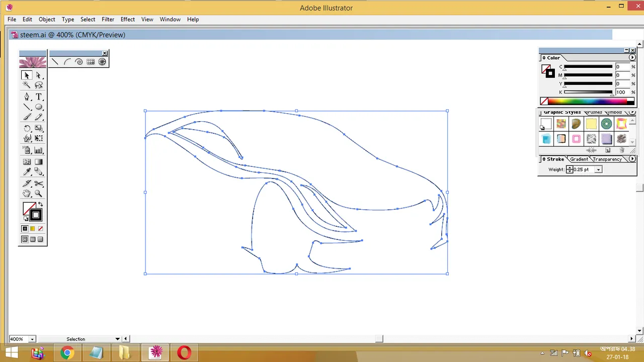Select the Selection arrow tool
Image resolution: width=644 pixels, height=362 pixels.
(x=27, y=75)
